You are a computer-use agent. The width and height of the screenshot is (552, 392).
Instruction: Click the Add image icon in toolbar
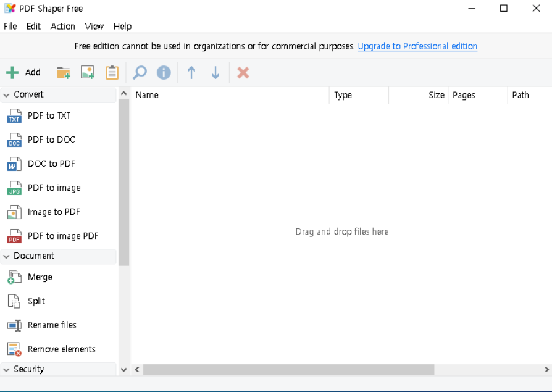(88, 72)
